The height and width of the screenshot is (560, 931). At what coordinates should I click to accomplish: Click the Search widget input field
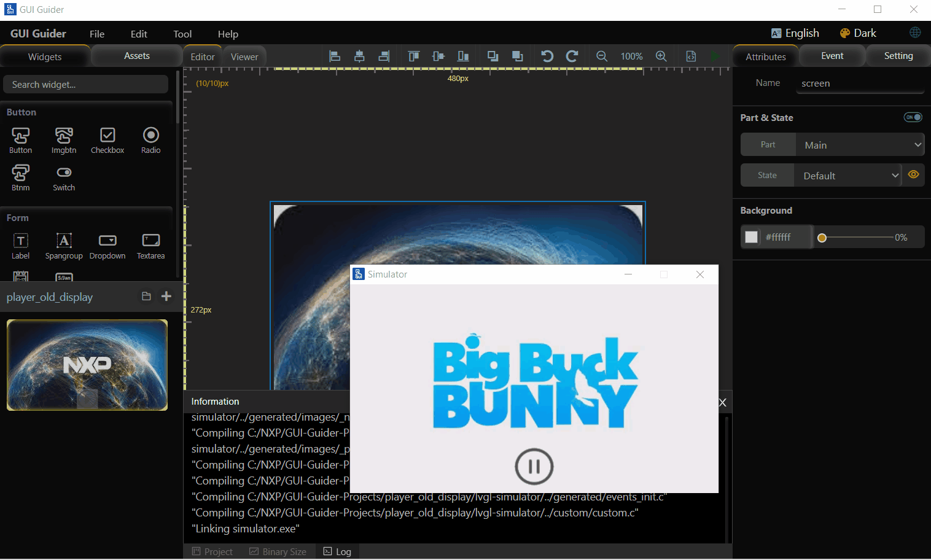pos(86,85)
